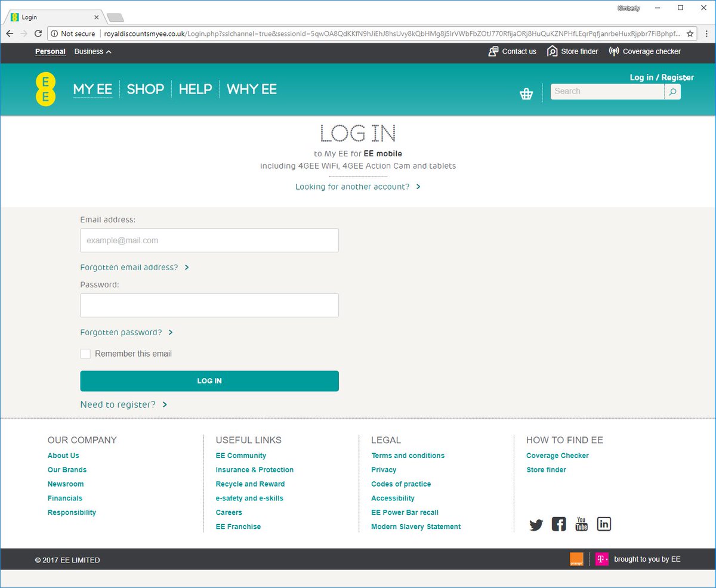716x588 pixels.
Task: Open the Accessibility footer link
Action: coord(393,499)
